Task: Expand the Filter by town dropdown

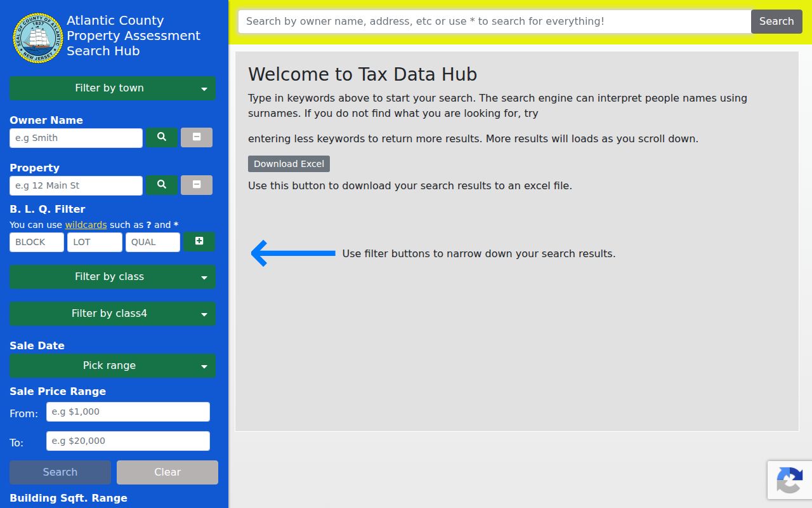Action: tap(112, 88)
